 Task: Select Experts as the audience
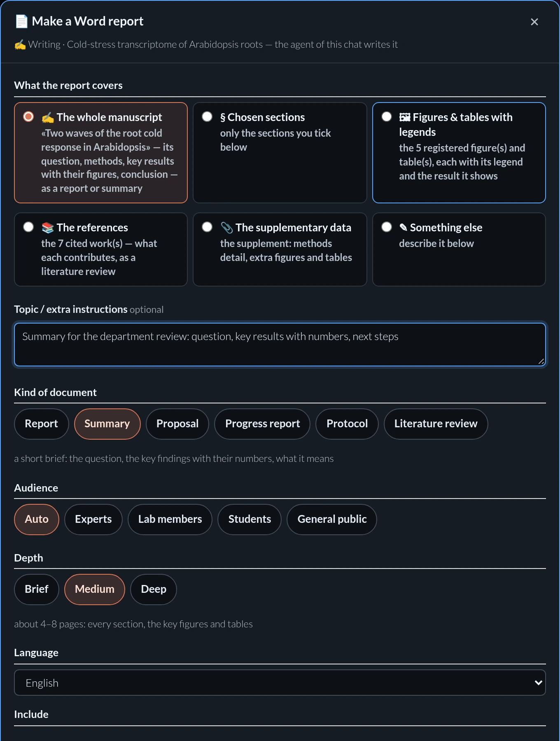tap(93, 520)
